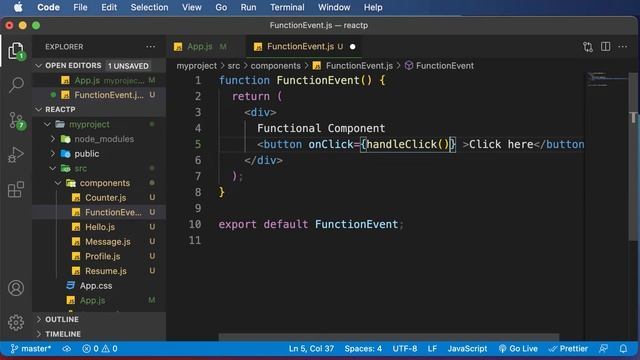Change JavaScript language mode

point(467,349)
